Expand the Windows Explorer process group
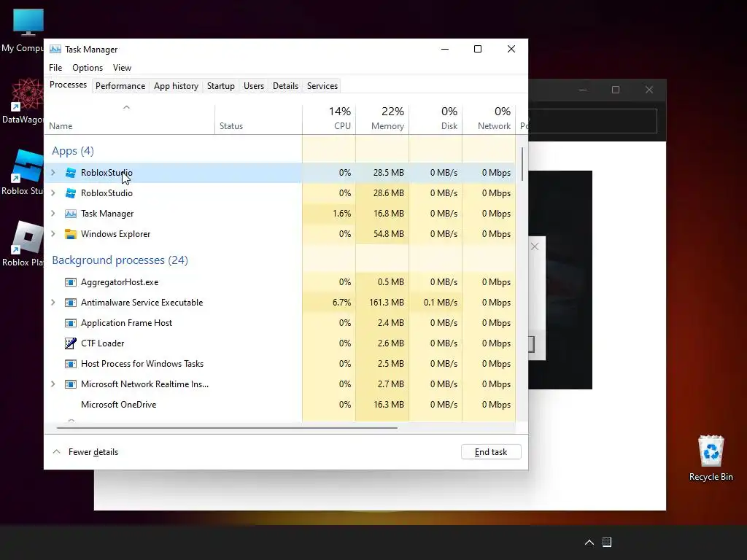 coord(53,234)
